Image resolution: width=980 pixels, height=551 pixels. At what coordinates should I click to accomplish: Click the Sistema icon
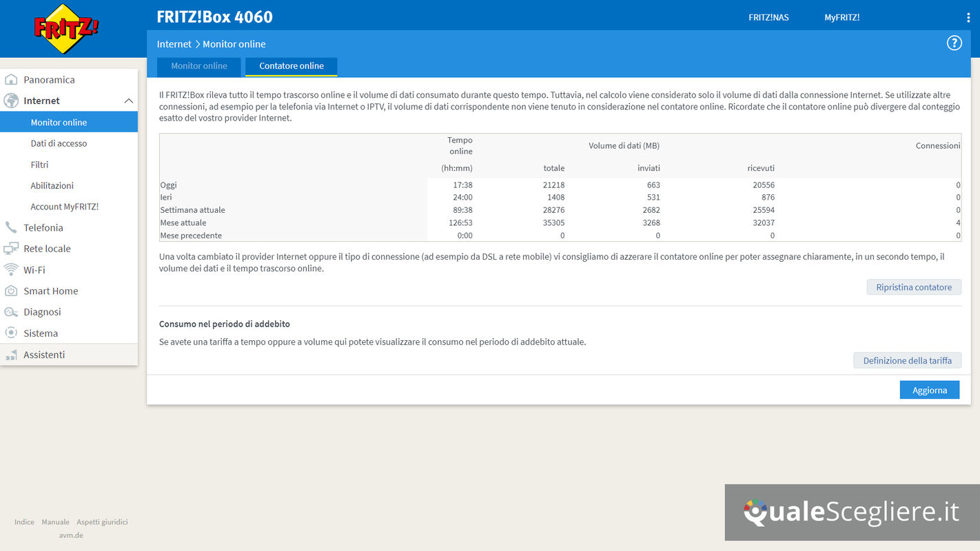tap(11, 333)
